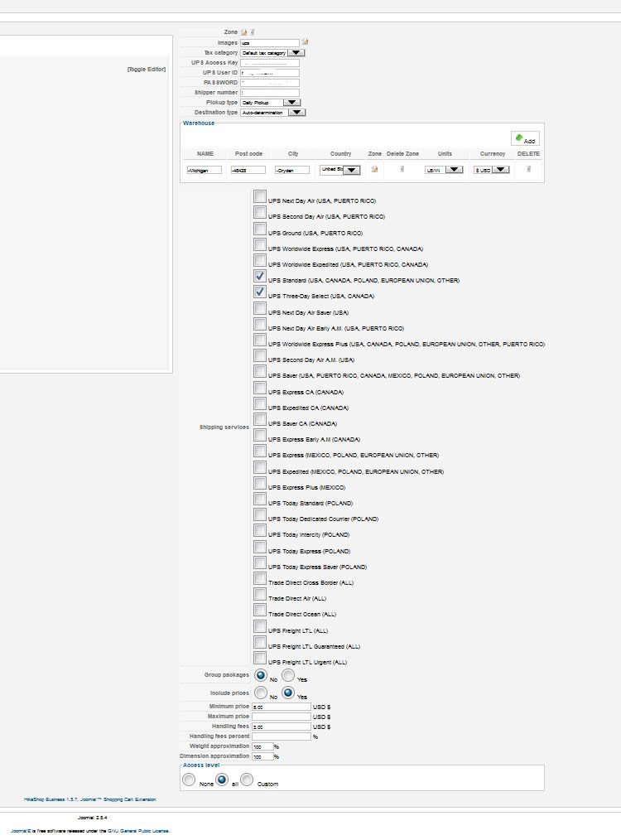Click the warehouse row DELETE icon
Viewport: 621px width, 840px height.
tap(528, 169)
